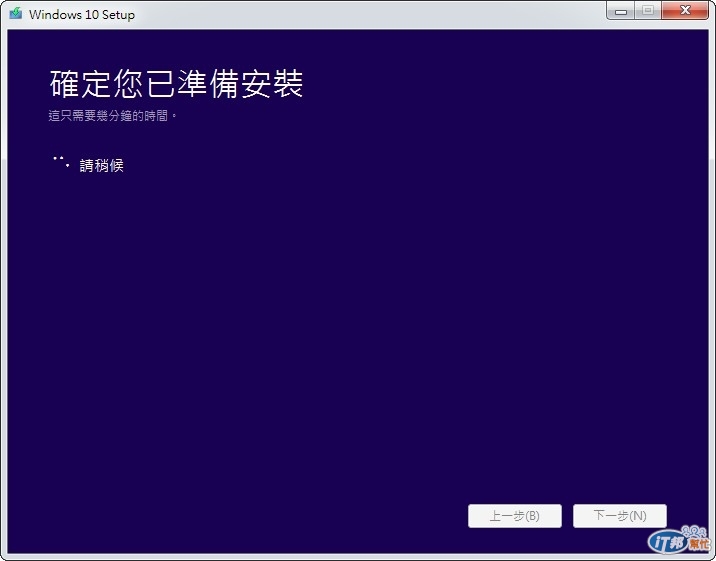Click the Windows 10 Setup title bar icon

16,13
